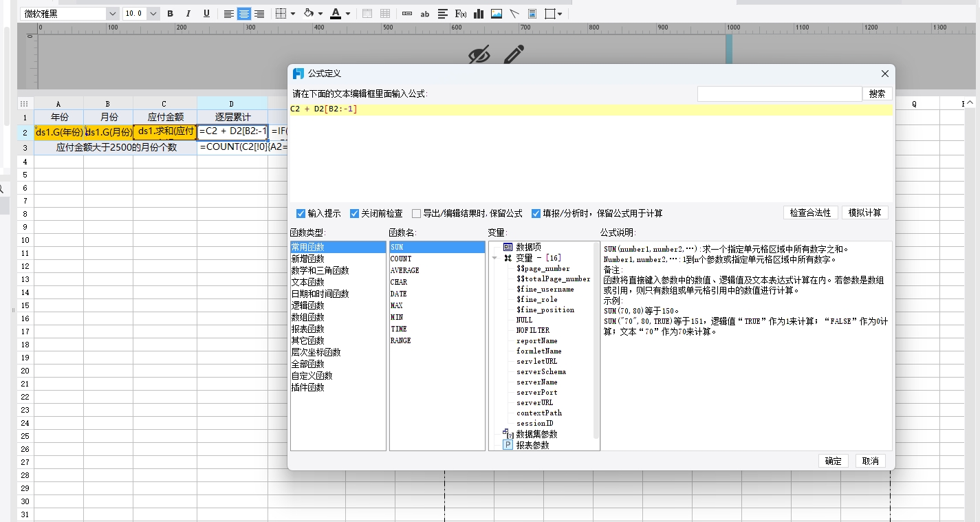The width and height of the screenshot is (980, 522).
Task: Select 报表参数 P icon node
Action: 508,445
